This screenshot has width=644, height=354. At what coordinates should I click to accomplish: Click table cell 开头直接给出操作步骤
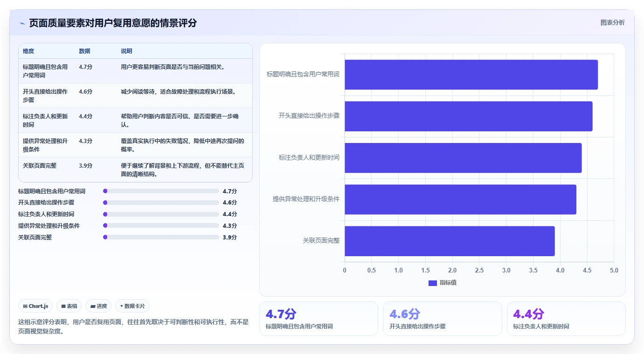pyautogui.click(x=45, y=95)
